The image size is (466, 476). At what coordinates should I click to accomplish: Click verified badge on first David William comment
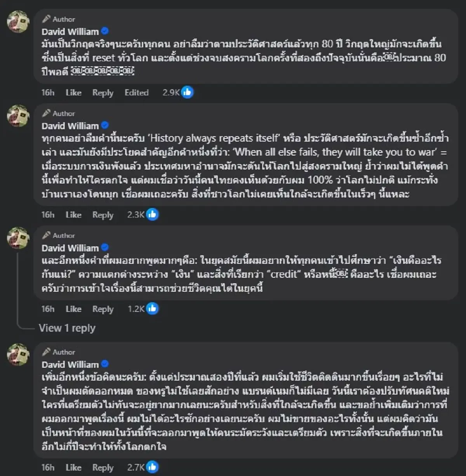point(105,31)
